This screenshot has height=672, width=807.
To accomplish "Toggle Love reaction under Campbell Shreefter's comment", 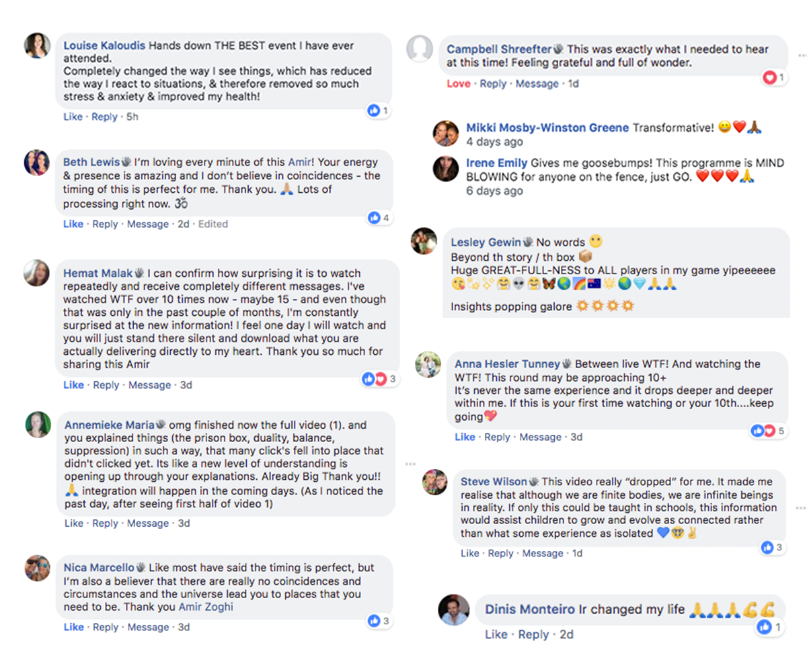I will click(x=459, y=84).
